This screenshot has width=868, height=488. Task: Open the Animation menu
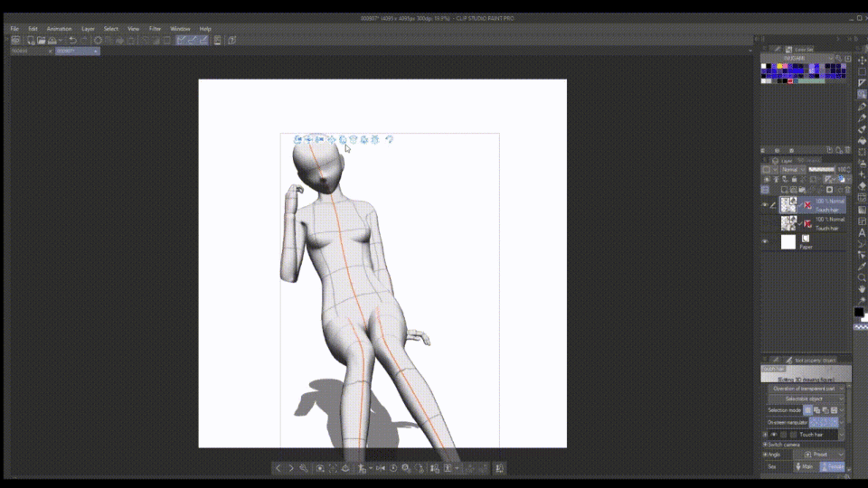(60, 29)
